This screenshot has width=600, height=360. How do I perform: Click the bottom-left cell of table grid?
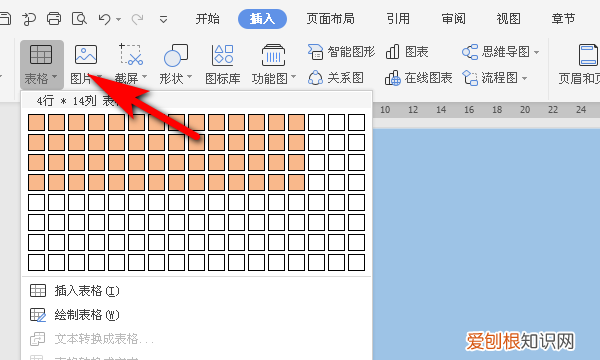tap(36, 262)
